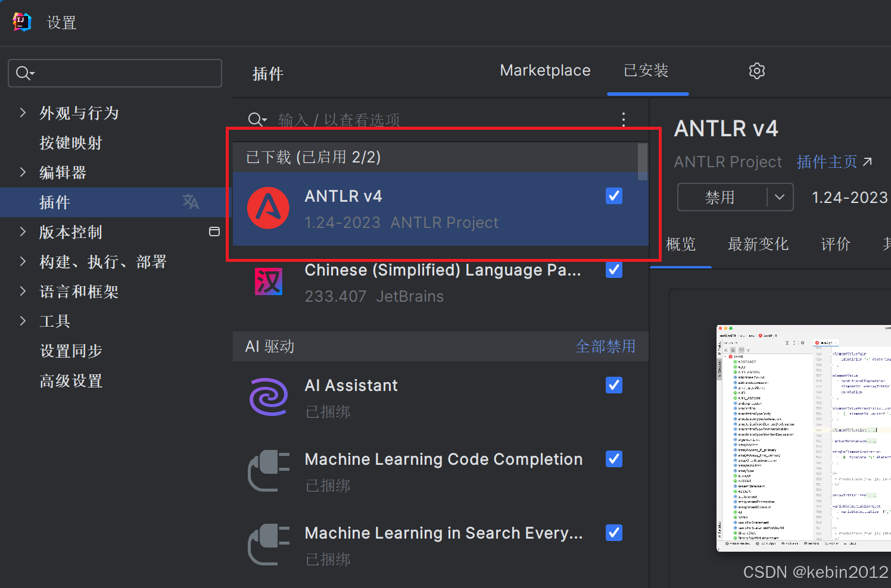Open the plugin gear options icon
891x588 pixels.
point(757,71)
